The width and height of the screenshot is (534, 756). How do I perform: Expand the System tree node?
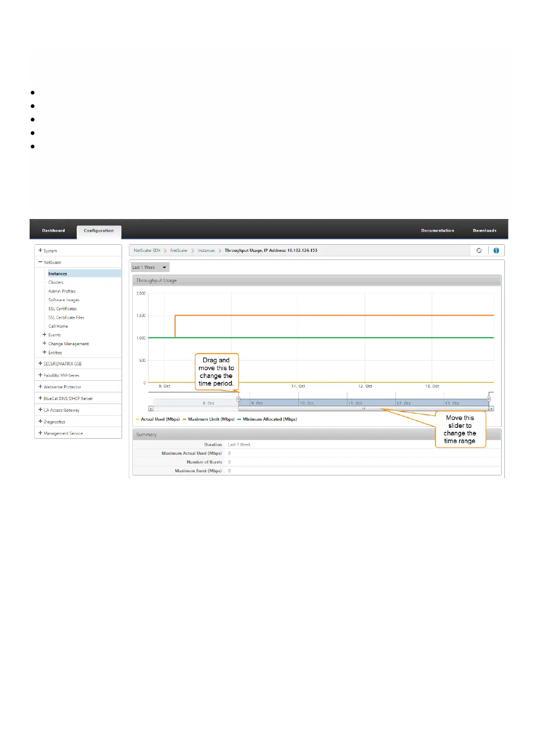40,251
